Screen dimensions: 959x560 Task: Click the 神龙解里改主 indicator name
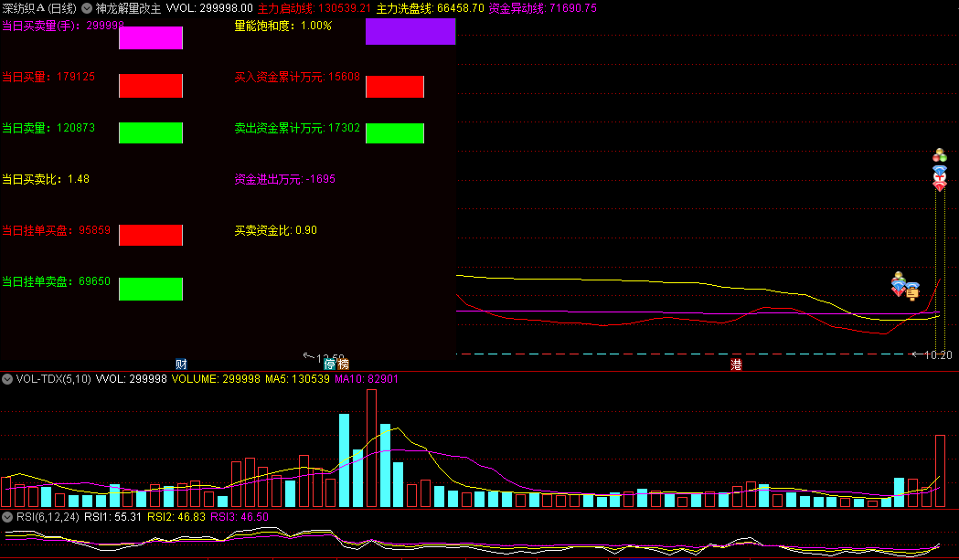[x=128, y=8]
